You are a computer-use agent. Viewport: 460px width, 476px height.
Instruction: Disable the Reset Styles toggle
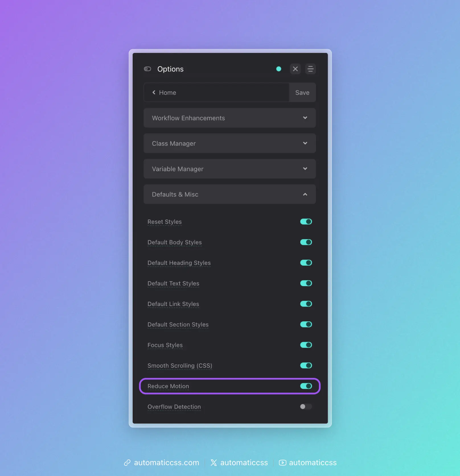point(306,222)
